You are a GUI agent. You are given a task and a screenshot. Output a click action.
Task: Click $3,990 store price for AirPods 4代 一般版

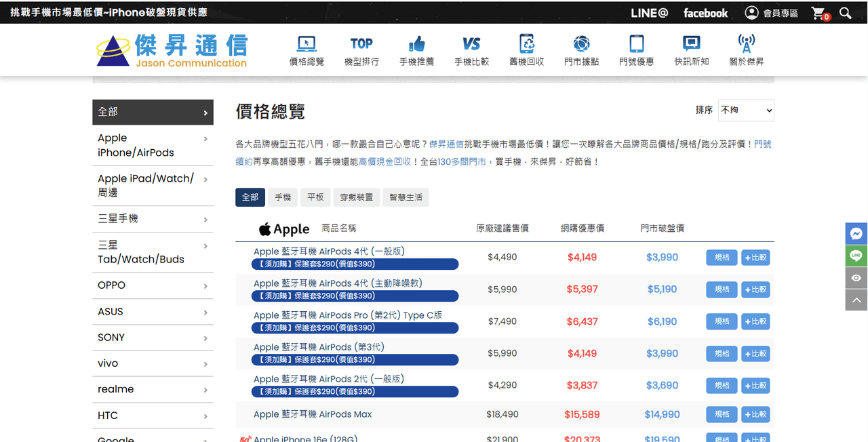(x=662, y=258)
